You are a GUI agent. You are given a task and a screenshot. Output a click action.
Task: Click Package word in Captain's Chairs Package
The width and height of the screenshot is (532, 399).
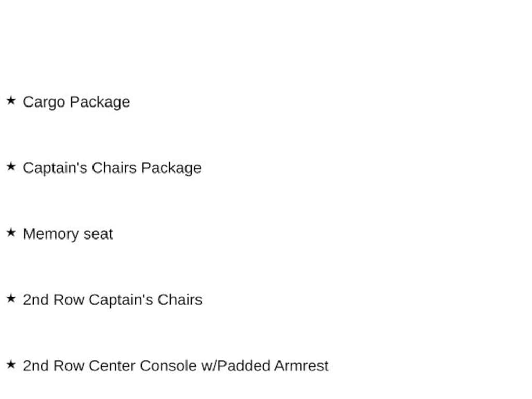[x=171, y=169]
